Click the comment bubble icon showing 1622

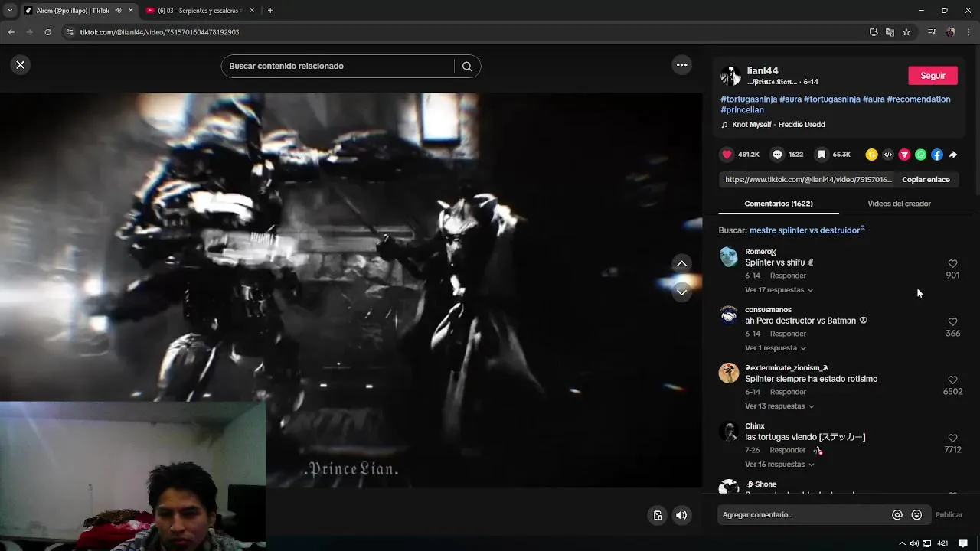(777, 155)
